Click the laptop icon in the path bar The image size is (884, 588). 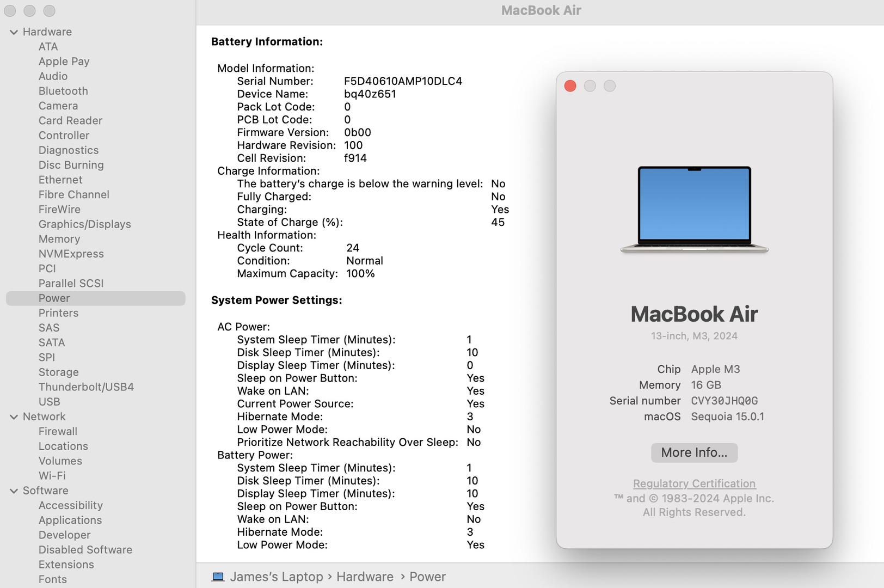pos(218,577)
